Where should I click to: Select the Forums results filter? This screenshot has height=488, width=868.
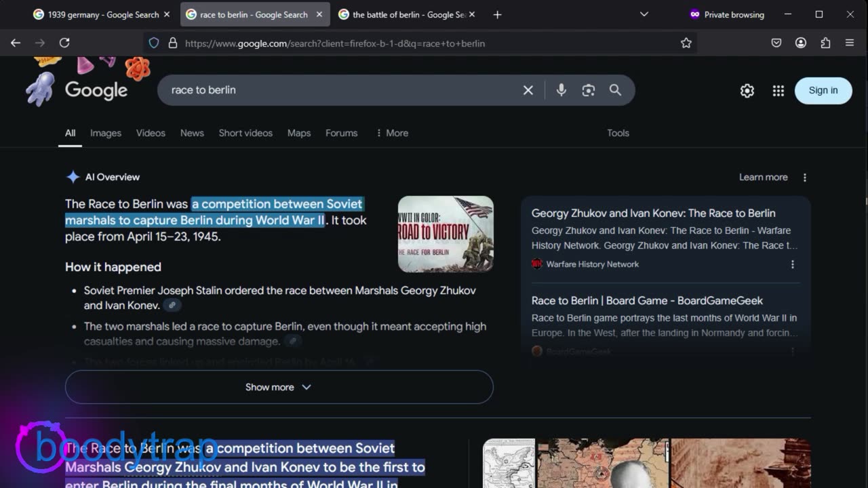[341, 133]
